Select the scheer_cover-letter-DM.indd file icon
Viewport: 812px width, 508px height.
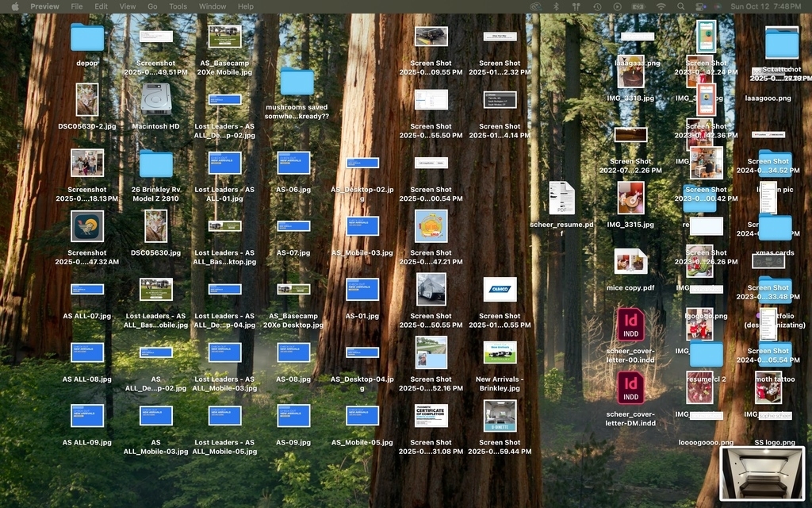630,387
